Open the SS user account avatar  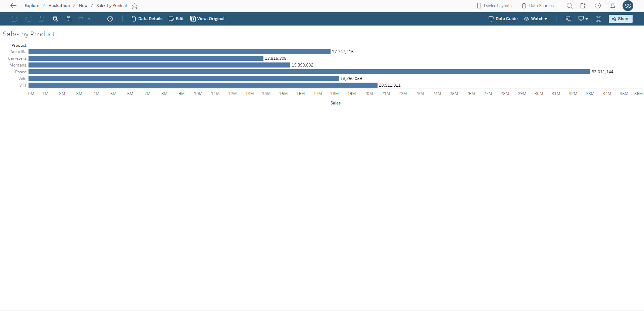click(x=628, y=6)
